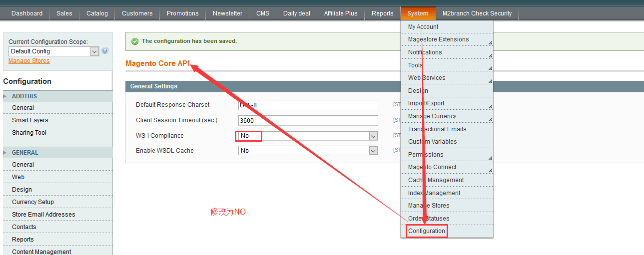Screen dimensions: 644x255
Task: Open the Current Configuration Scope dropdown
Action: 53,51
